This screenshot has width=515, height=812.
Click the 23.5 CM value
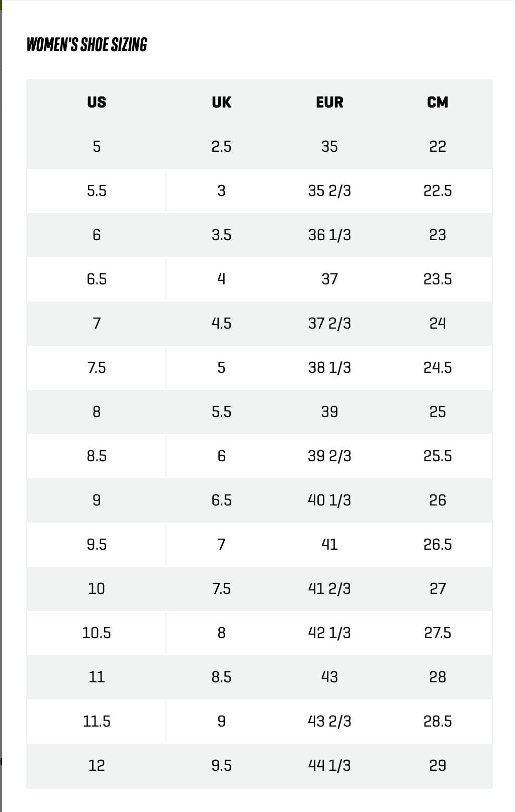point(438,279)
